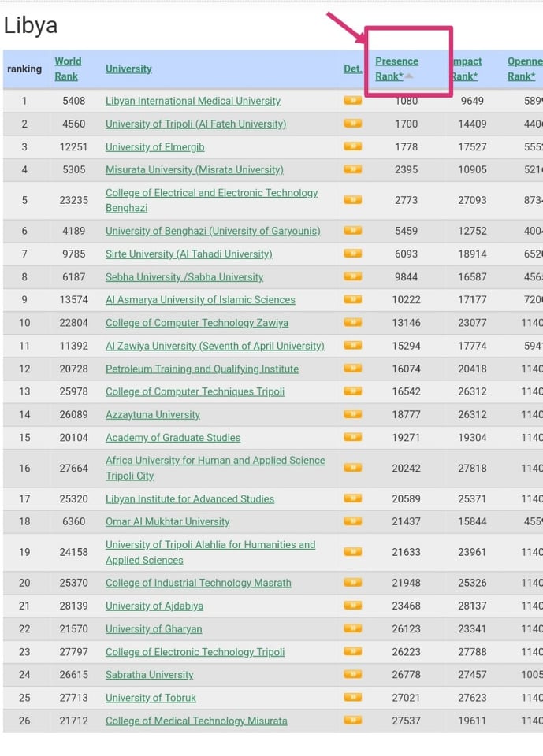Open Al Zawiya University (Seventh of April) link

(215, 346)
